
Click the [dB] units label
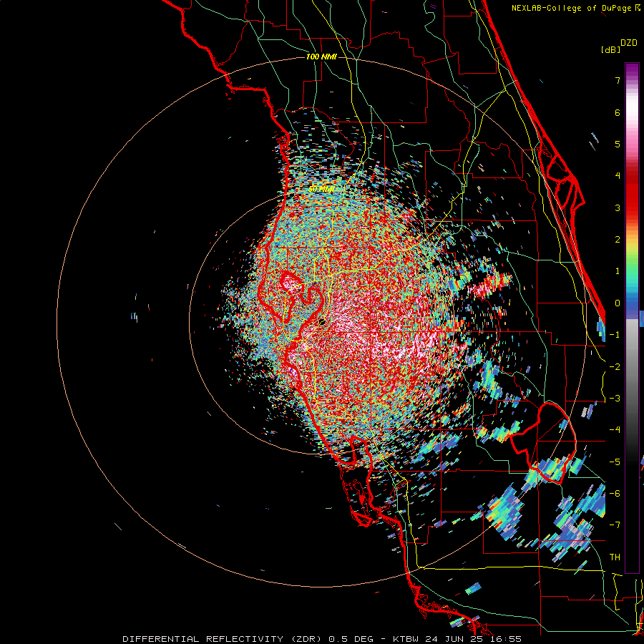[610, 49]
